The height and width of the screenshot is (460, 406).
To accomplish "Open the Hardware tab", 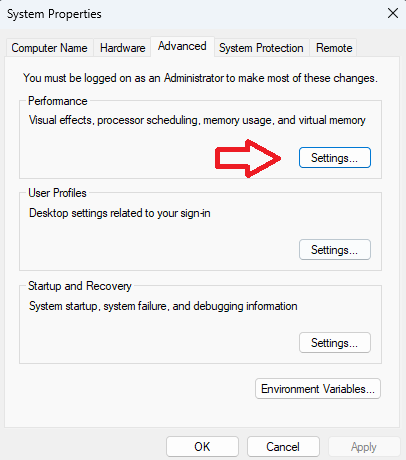I will [x=123, y=48].
